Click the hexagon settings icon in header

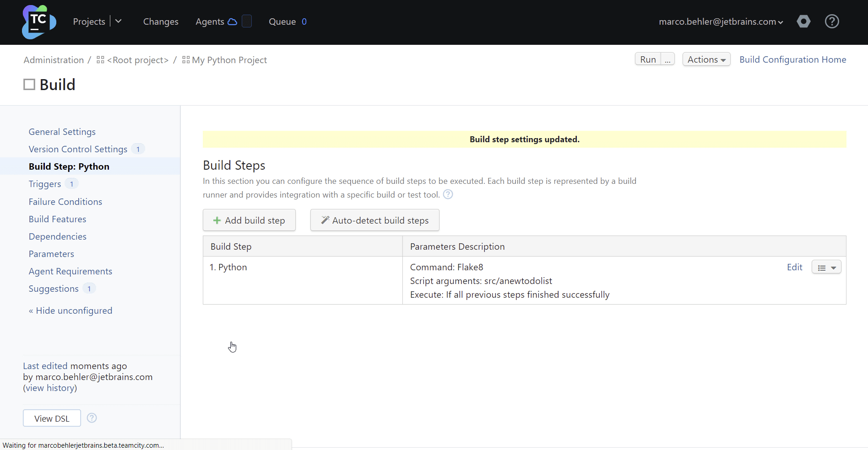click(803, 21)
